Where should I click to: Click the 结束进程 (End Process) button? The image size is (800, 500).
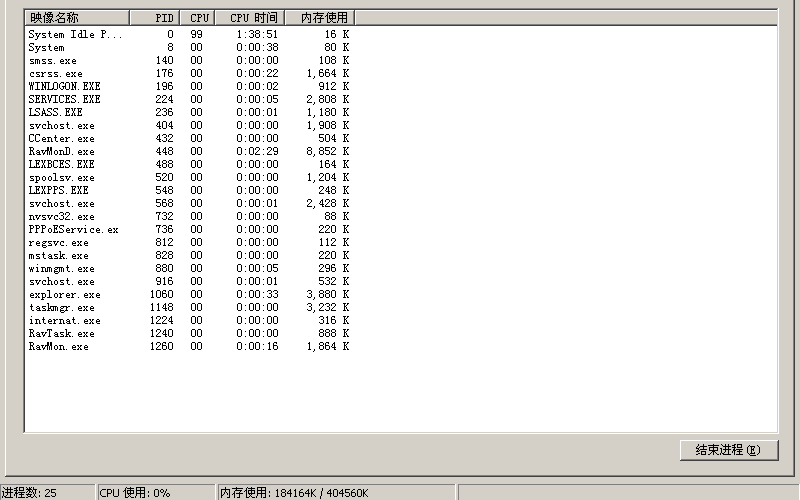[729, 450]
